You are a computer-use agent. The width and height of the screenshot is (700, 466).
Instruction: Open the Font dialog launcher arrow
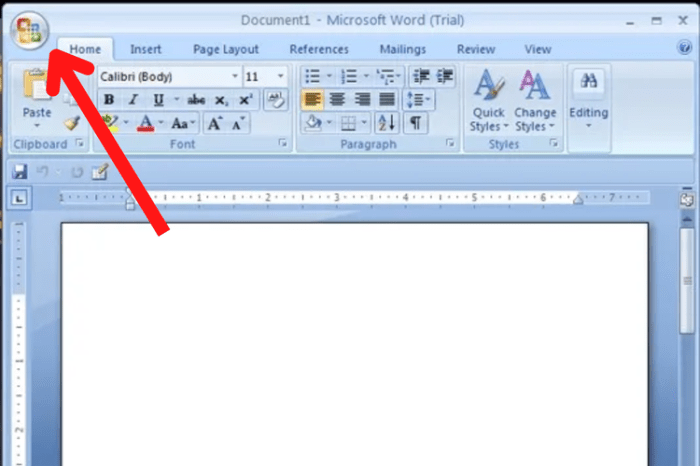coord(283,142)
